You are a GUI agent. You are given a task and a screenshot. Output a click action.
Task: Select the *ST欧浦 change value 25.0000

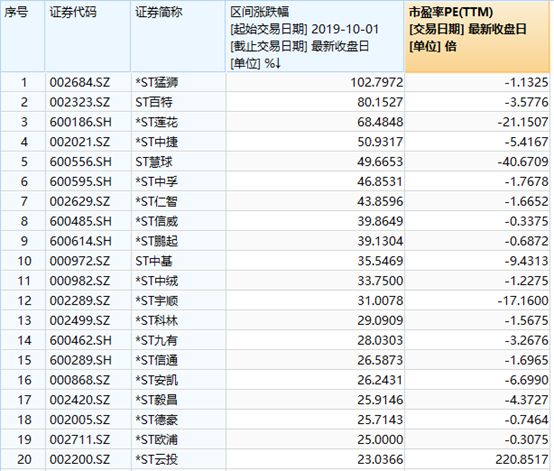pos(380,440)
